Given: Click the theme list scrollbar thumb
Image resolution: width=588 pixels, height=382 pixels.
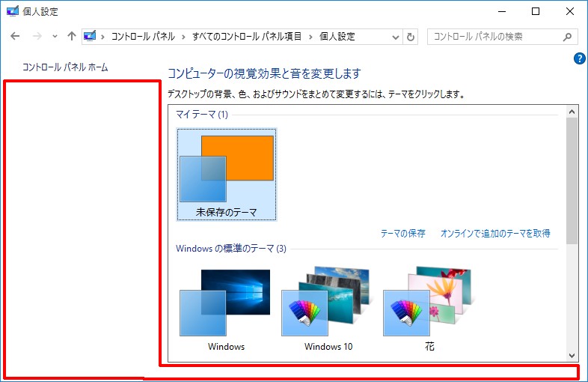Looking at the screenshot, I should (x=572, y=181).
